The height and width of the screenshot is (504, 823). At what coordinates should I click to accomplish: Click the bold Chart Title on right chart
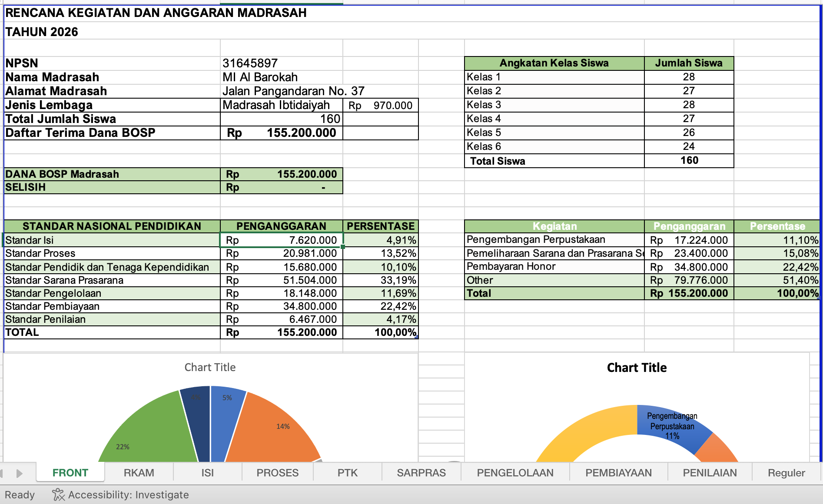pos(637,368)
